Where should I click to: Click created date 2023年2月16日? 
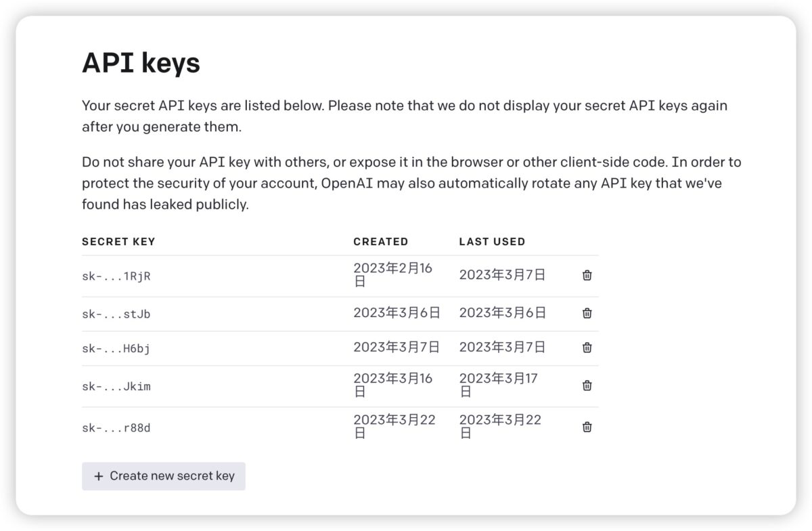click(393, 275)
